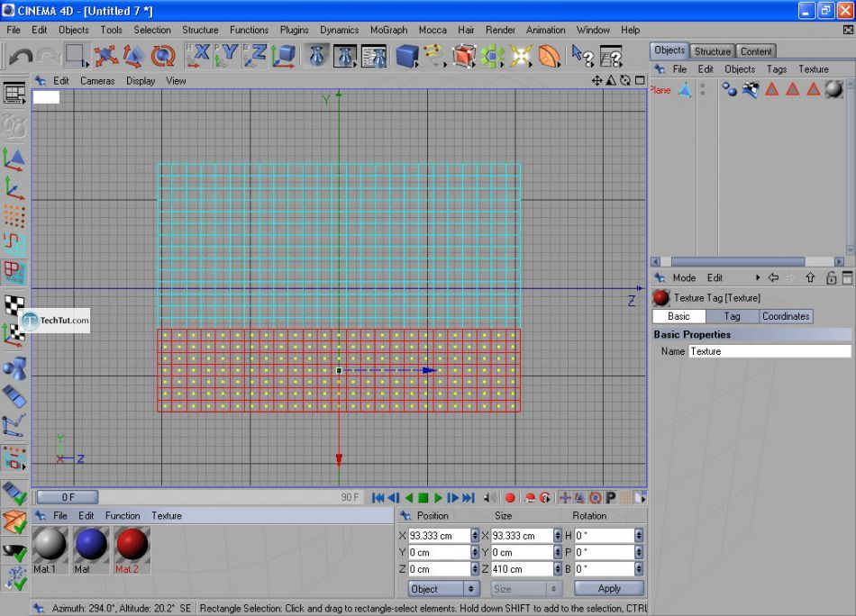Toggle the world coordinate system icon

pos(283,56)
